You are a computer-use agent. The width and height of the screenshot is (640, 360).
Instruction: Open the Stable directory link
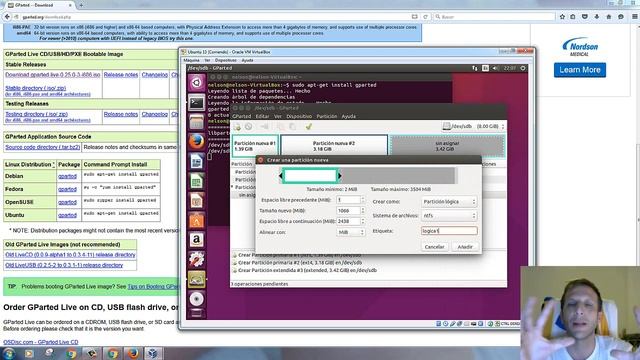coord(36,88)
